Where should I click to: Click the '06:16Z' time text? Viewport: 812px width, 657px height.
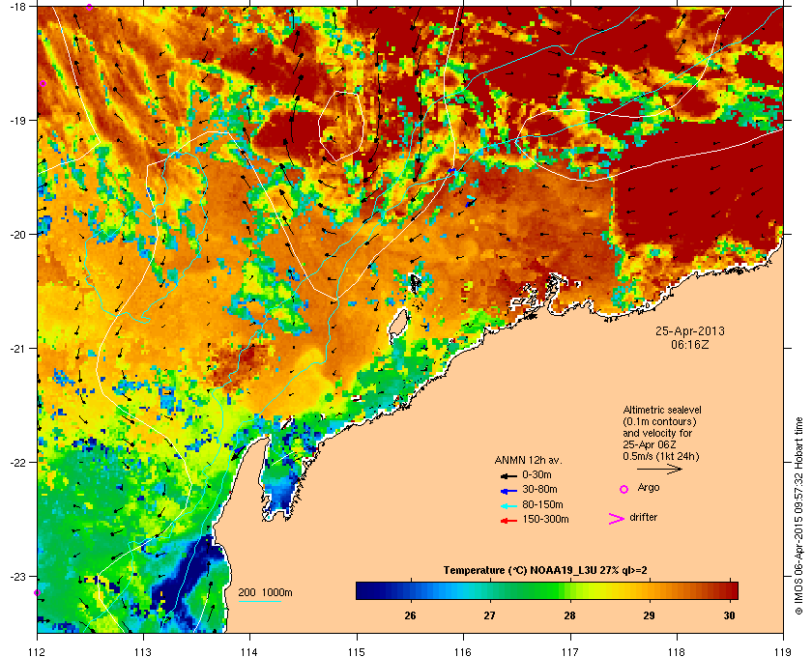click(690, 344)
